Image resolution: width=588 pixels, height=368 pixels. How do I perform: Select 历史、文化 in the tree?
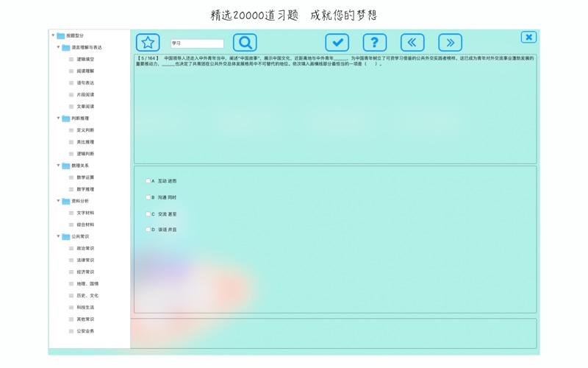click(x=87, y=296)
